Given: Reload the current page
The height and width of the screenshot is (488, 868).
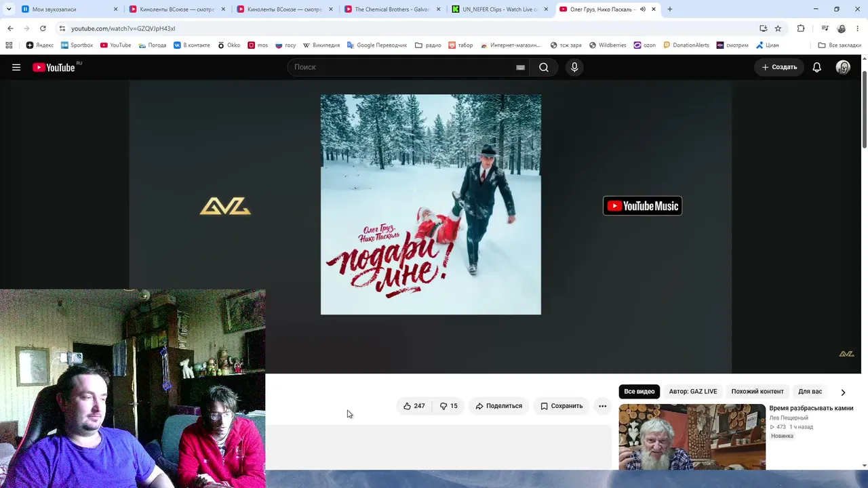Looking at the screenshot, I should [x=43, y=28].
